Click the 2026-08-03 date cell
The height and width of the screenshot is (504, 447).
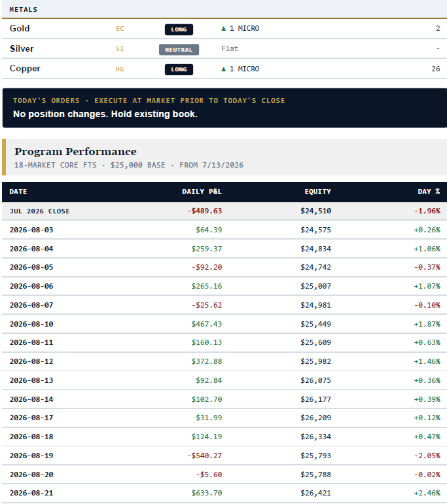31,230
